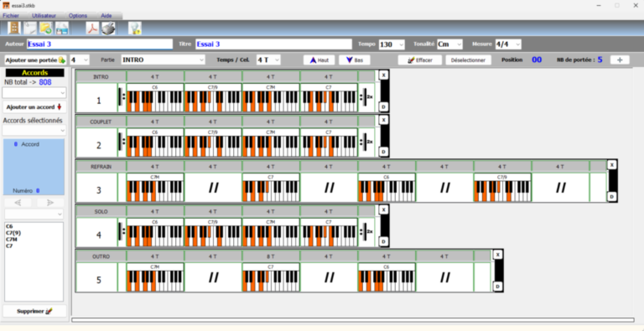
Task: Click the Déselectionner button
Action: pos(468,60)
